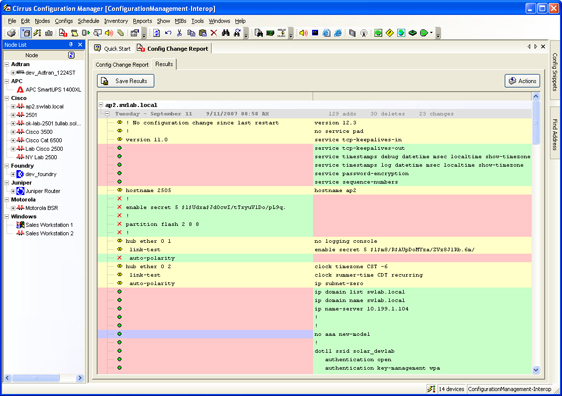Click the blue refresh page toolbar icon
The image size is (562, 396).
coord(157,33)
